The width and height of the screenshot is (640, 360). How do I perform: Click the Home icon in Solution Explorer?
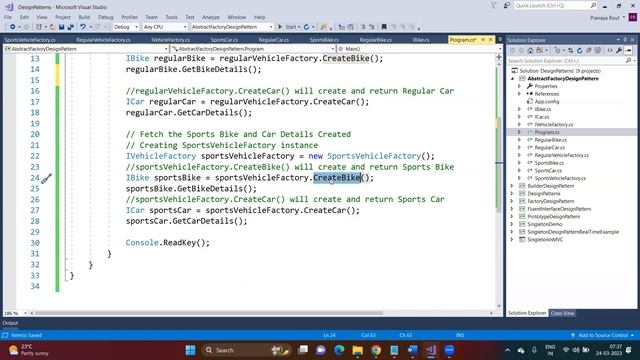click(530, 51)
